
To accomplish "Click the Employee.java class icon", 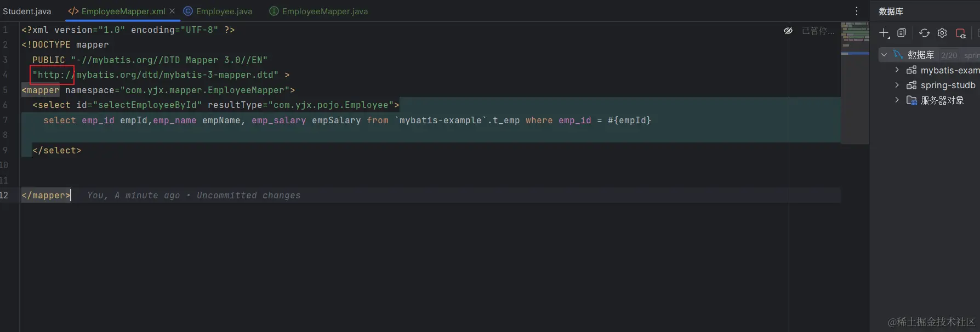I will point(188,11).
